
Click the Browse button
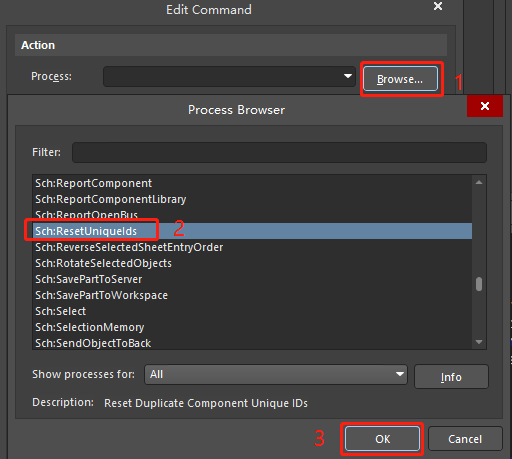400,79
